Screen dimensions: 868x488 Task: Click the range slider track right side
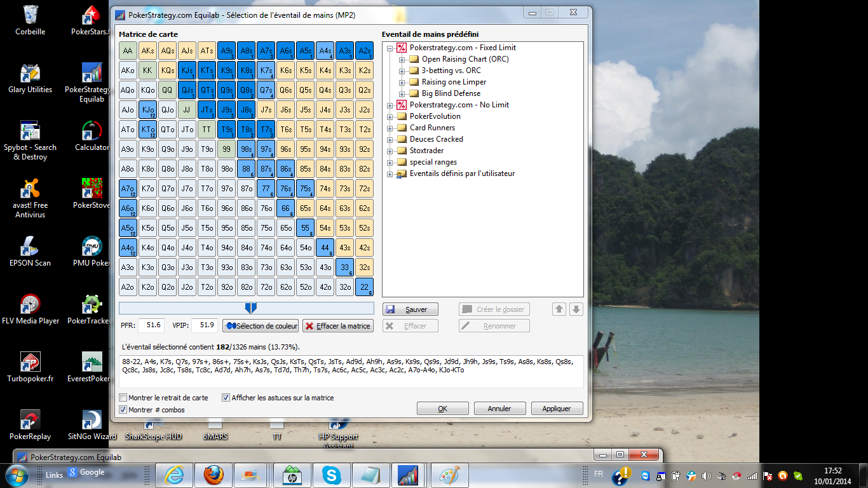(315, 308)
